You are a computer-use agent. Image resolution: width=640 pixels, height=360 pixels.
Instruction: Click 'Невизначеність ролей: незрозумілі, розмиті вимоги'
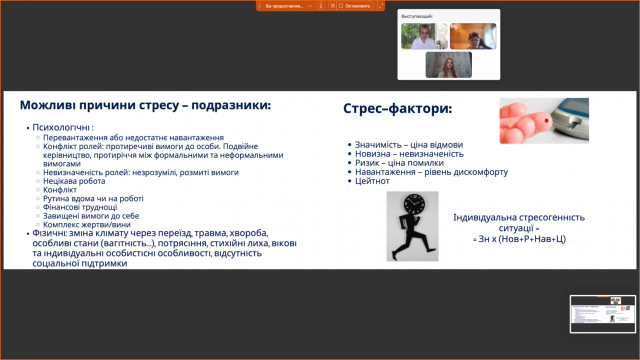[141, 172]
